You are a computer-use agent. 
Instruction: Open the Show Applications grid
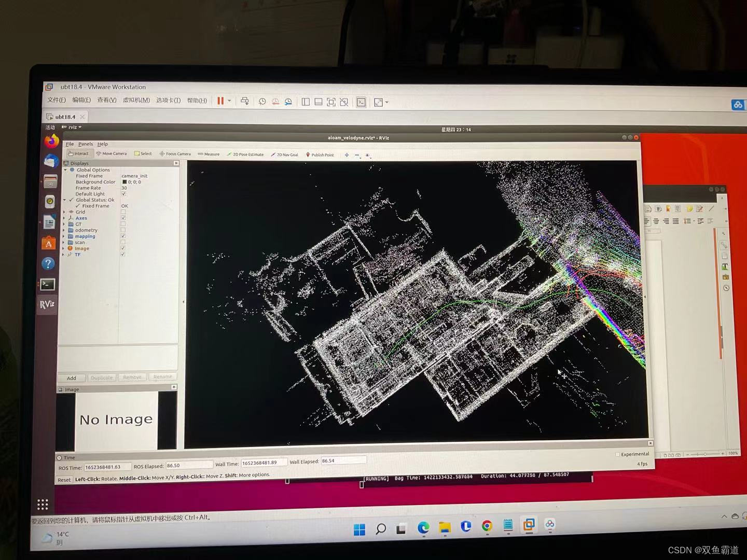tap(43, 504)
